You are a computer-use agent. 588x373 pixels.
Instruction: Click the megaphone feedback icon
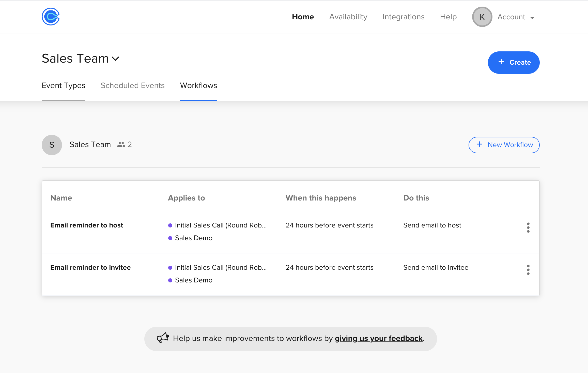pos(163,338)
